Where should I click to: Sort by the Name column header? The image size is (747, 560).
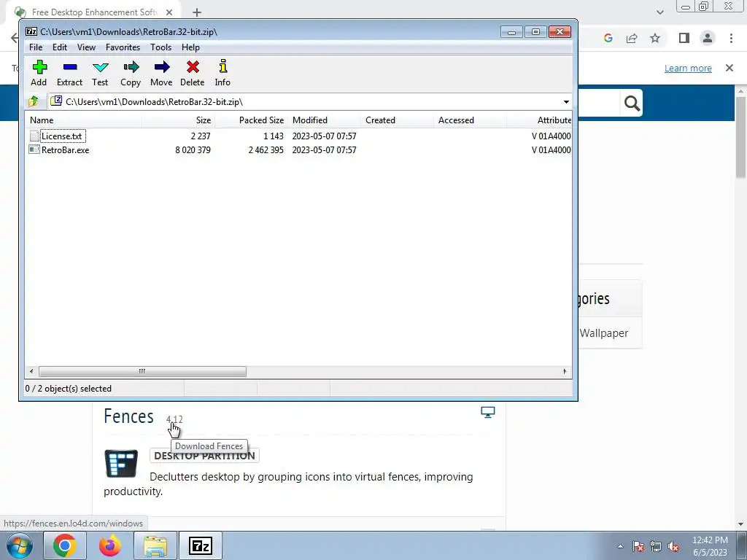point(84,120)
